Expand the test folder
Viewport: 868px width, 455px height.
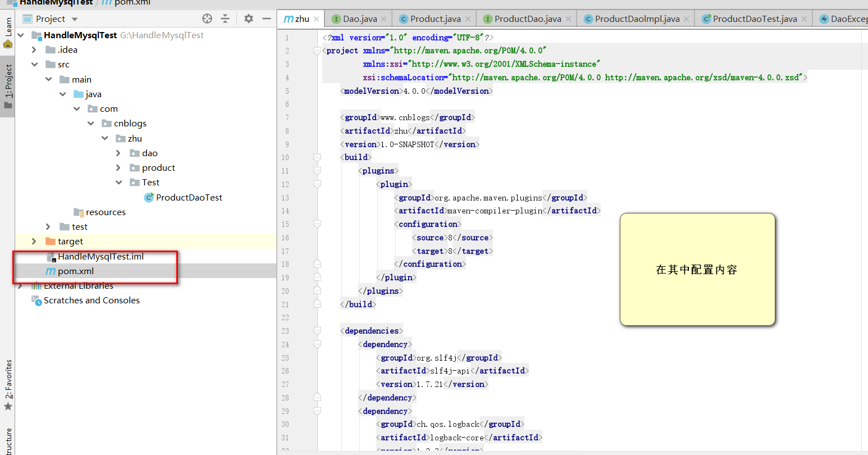[49, 226]
